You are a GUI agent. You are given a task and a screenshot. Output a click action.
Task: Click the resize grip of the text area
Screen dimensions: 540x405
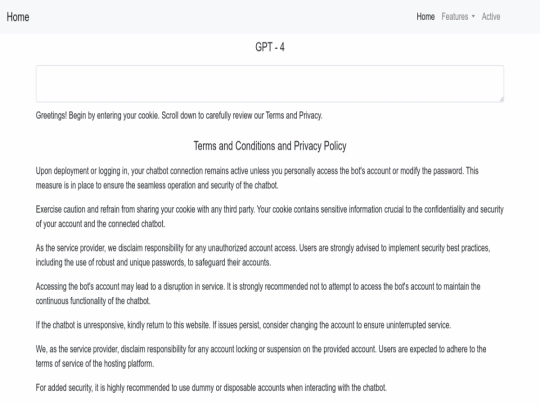click(x=501, y=99)
